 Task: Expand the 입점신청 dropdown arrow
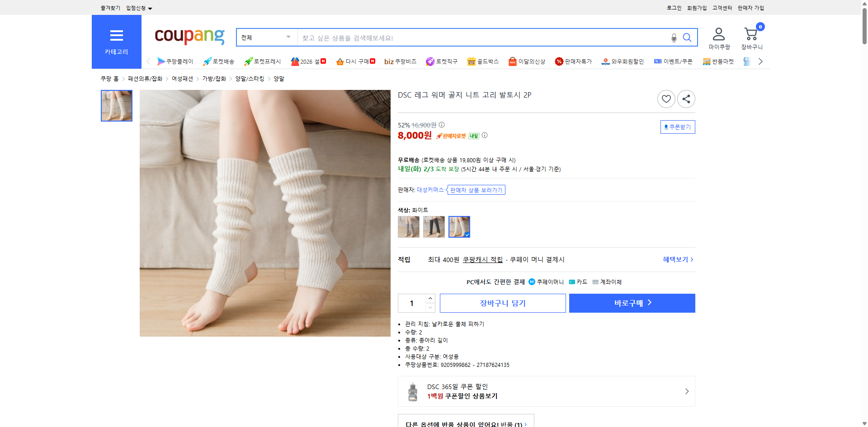point(151,8)
